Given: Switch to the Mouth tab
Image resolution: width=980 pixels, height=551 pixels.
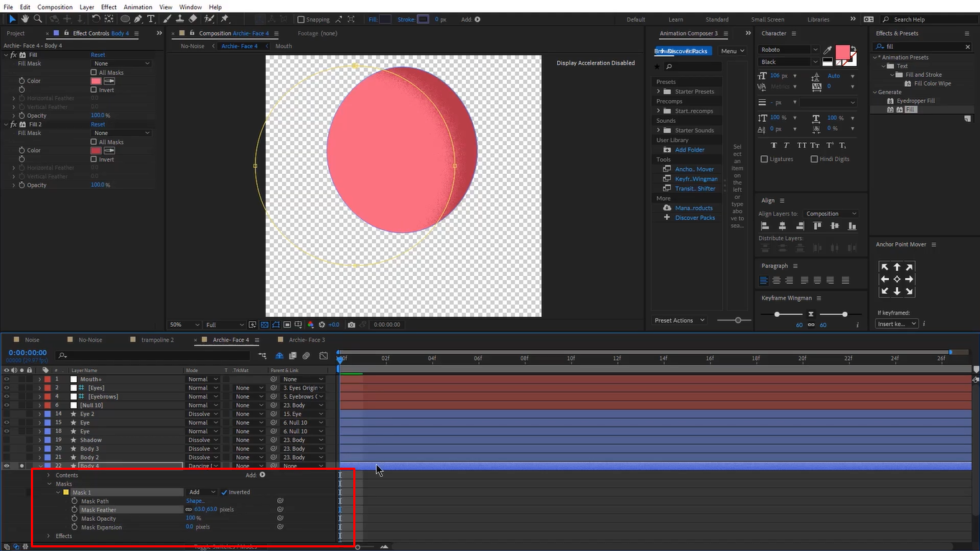Looking at the screenshot, I should coord(283,45).
